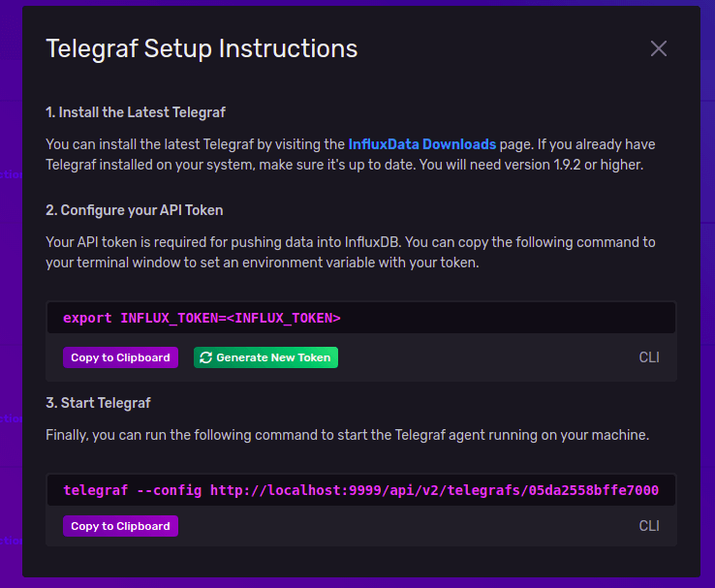Image resolution: width=715 pixels, height=588 pixels.
Task: Click the INFLUX_TOKEN placeholder in angle brackets
Action: pos(283,318)
